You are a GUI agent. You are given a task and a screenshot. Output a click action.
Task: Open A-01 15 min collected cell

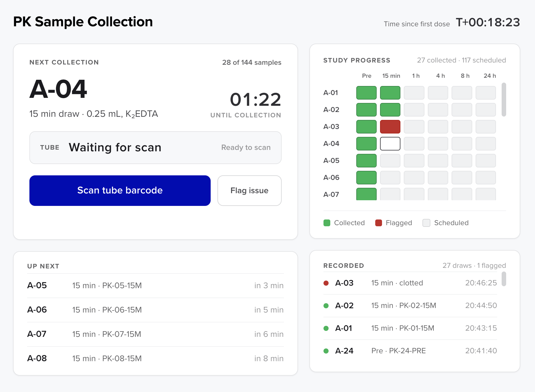pos(390,93)
